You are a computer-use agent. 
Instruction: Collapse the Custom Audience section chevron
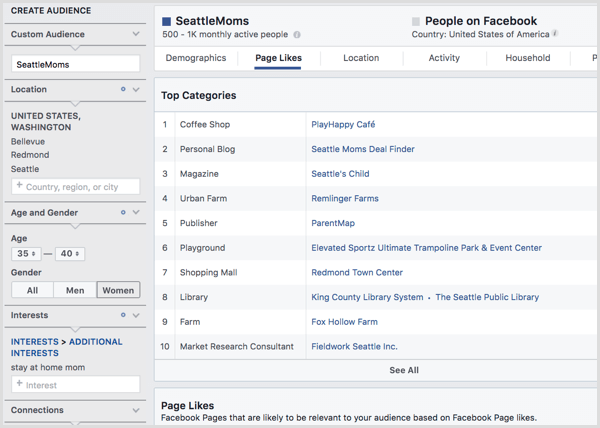point(136,34)
